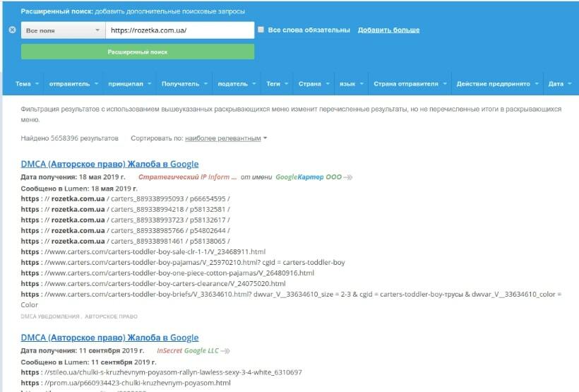
Task: Click 'DMCA УВЕДОМЛЕНИЯ' tag
Action: [x=50, y=316]
